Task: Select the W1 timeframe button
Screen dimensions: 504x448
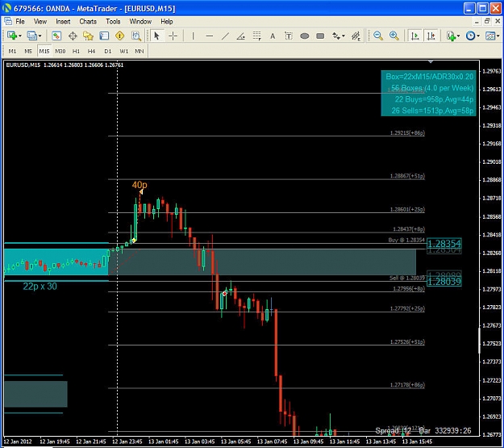Action: pos(123,51)
